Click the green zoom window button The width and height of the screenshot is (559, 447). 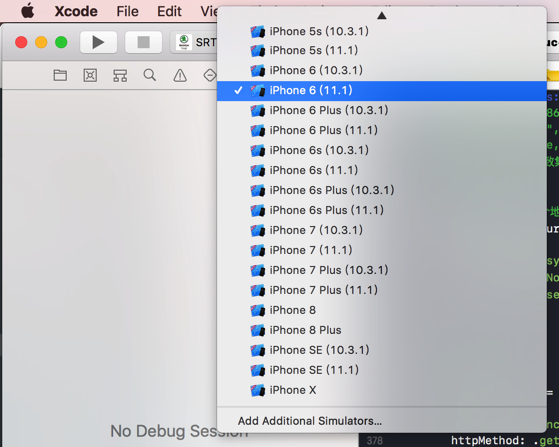point(61,42)
